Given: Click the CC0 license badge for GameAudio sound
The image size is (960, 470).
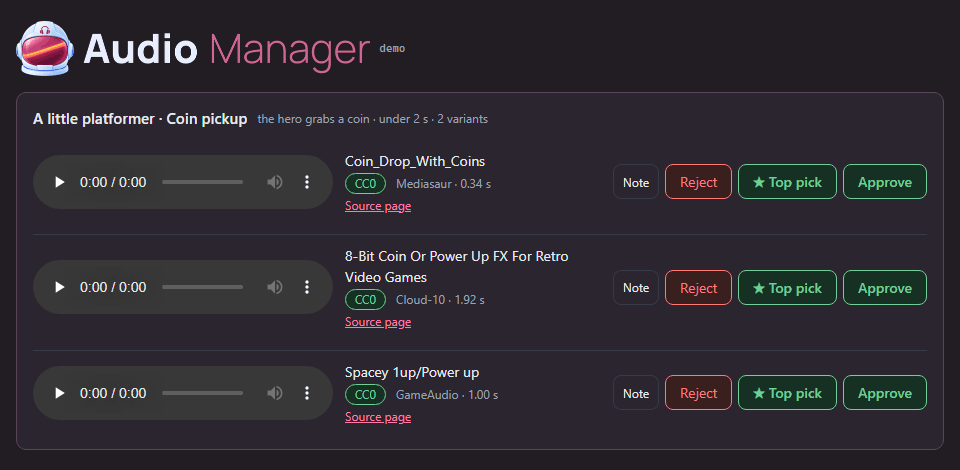Looking at the screenshot, I should tap(366, 395).
